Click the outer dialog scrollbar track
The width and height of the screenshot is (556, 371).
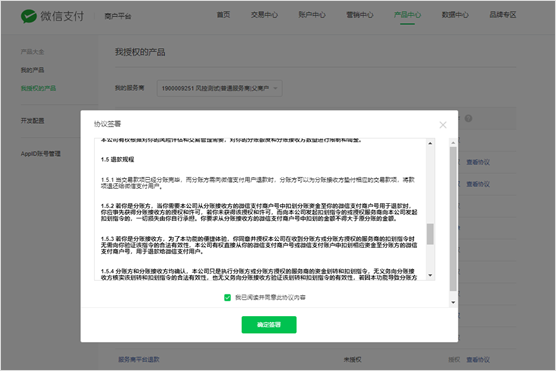pyautogui.click(x=453, y=218)
